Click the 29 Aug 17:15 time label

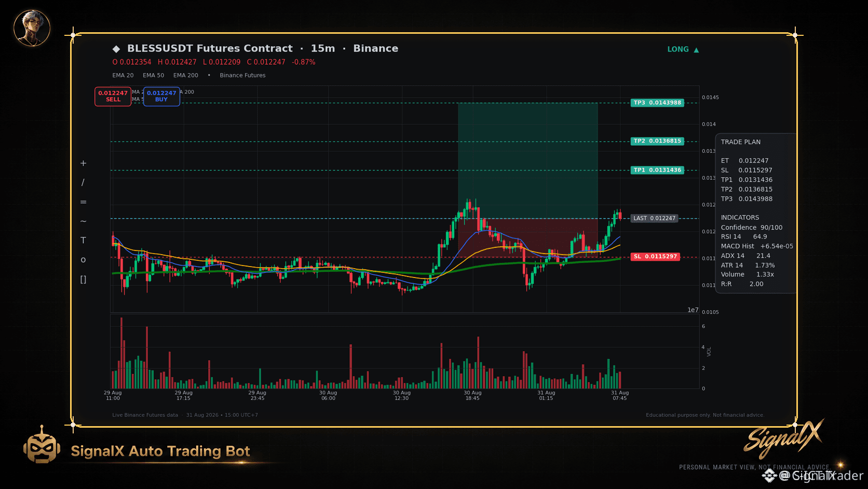[x=183, y=395]
